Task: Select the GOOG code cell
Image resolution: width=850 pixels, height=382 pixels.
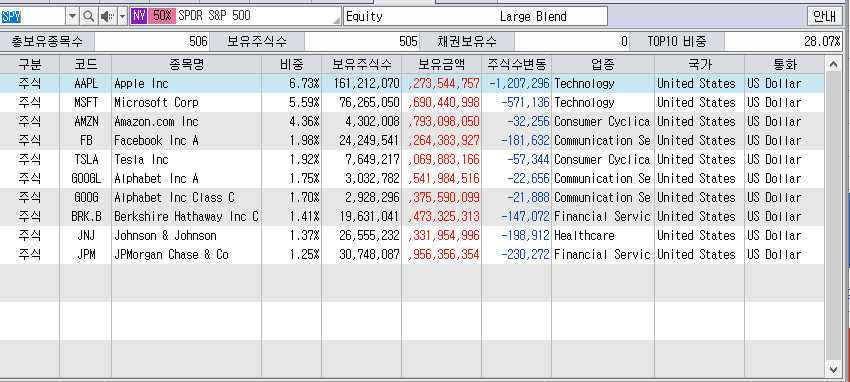Action: click(86, 197)
